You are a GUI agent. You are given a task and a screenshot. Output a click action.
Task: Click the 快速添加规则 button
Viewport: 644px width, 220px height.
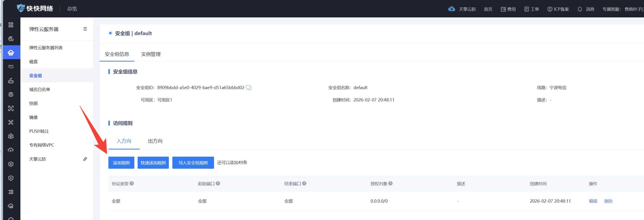(x=153, y=163)
